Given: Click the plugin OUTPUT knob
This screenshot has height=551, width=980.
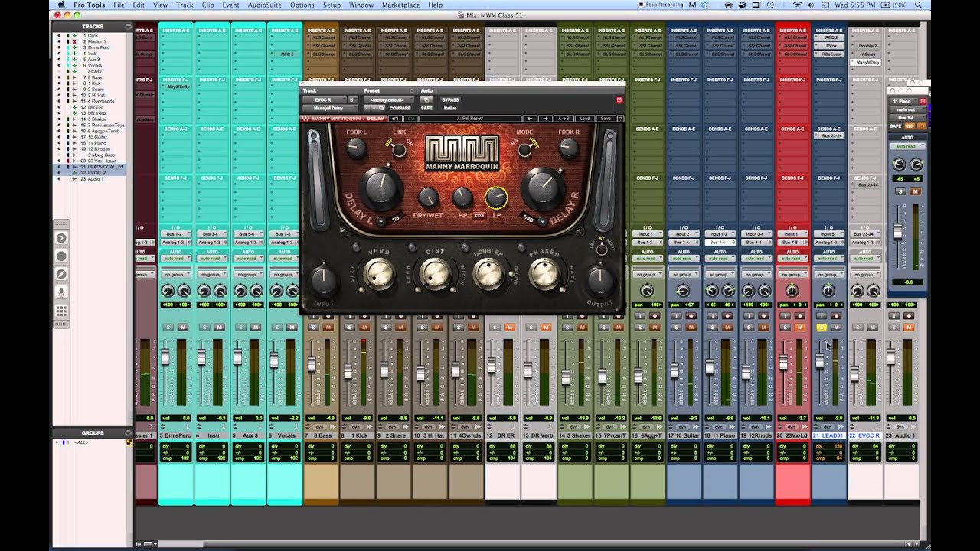Looking at the screenshot, I should point(599,281).
